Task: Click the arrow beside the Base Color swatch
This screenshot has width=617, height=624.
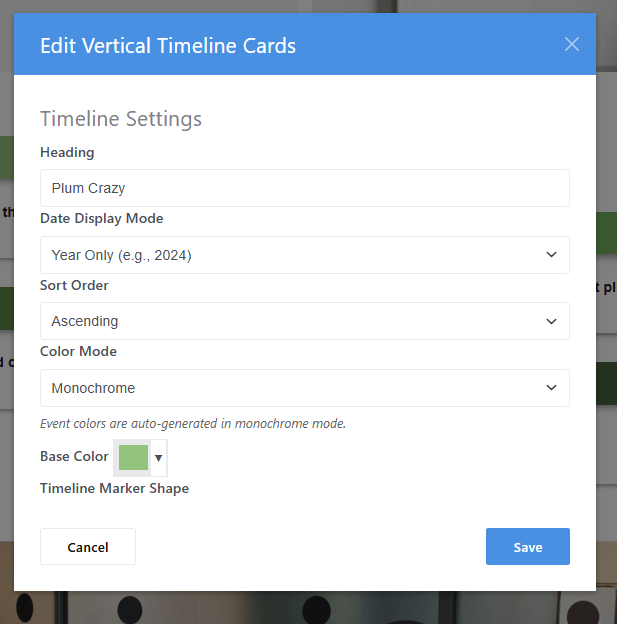Action: point(158,458)
